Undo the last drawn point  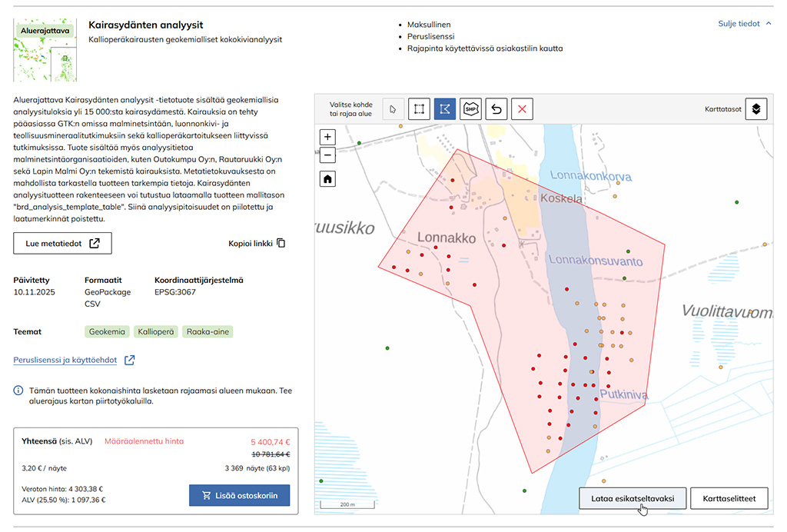496,108
